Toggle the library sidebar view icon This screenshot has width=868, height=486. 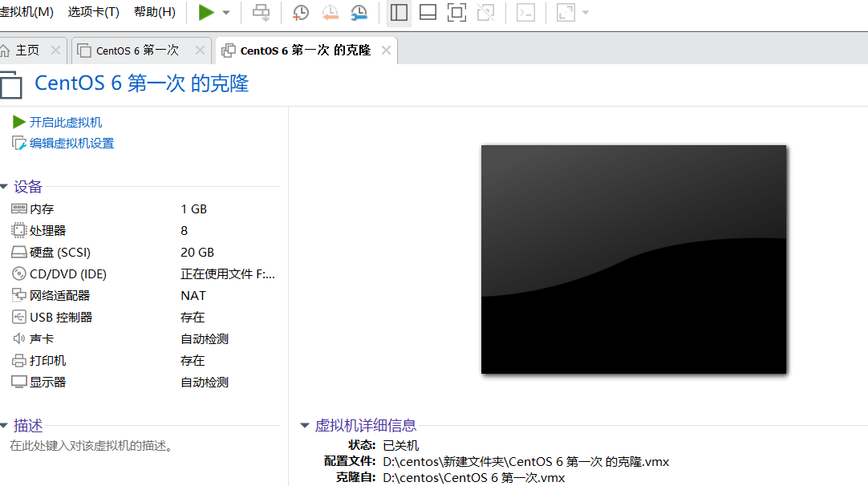point(399,12)
